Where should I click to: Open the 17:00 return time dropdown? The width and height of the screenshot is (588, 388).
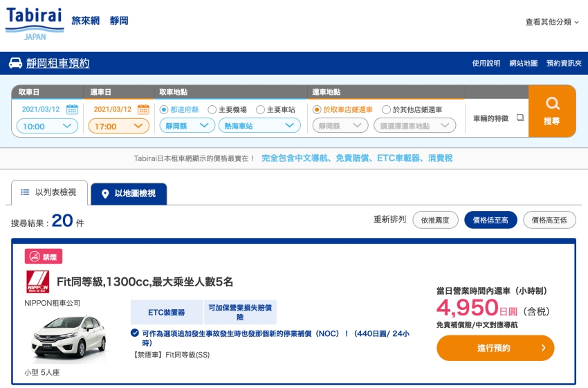[x=118, y=126]
